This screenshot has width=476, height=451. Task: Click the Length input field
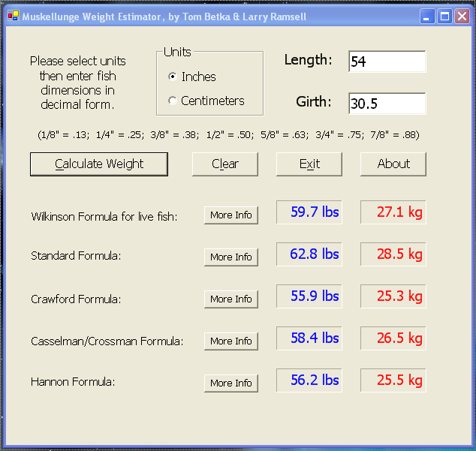point(387,62)
